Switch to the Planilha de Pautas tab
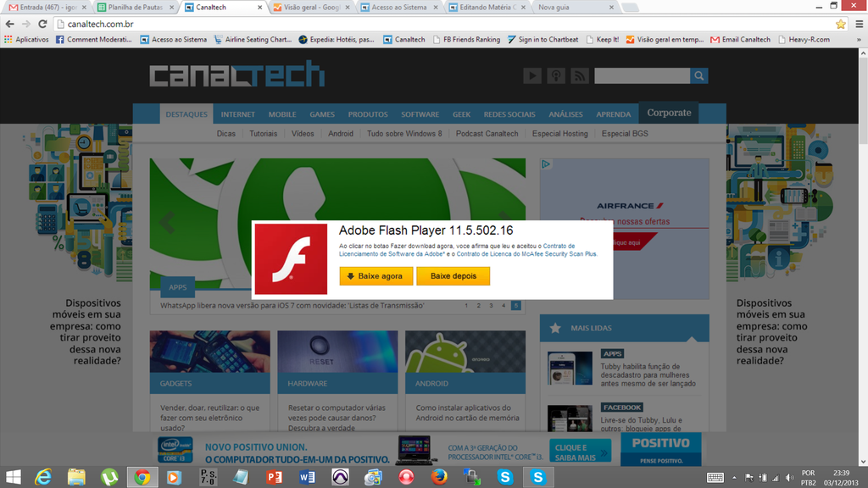This screenshot has width=868, height=488. click(136, 7)
